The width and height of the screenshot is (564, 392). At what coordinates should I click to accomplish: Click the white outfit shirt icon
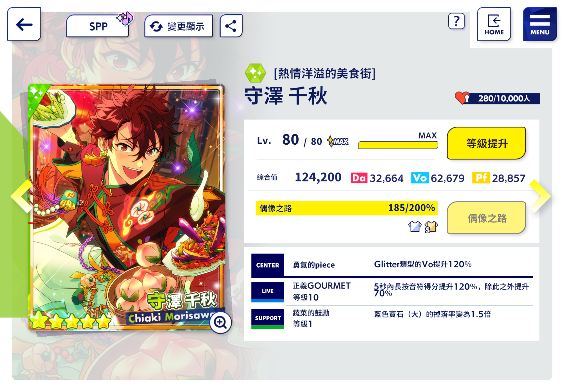[x=415, y=226]
